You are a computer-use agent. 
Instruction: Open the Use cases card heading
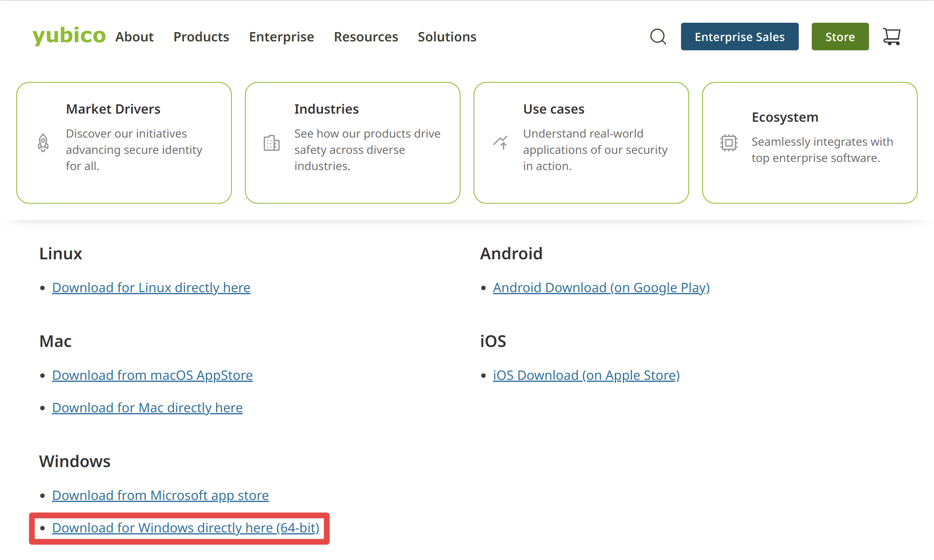(554, 109)
